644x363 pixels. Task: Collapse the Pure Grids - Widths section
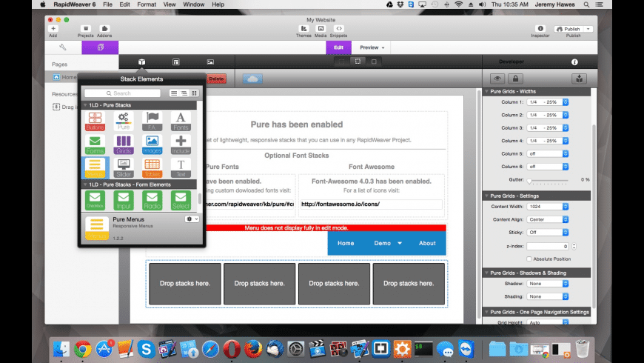coord(486,91)
